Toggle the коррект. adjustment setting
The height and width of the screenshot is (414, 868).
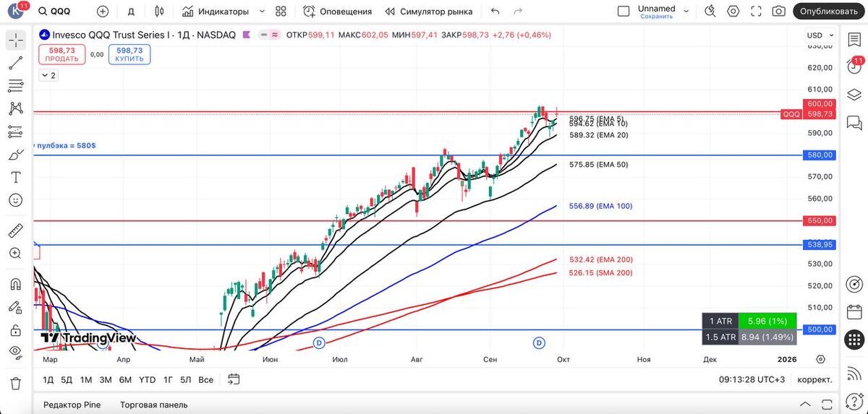tap(814, 379)
